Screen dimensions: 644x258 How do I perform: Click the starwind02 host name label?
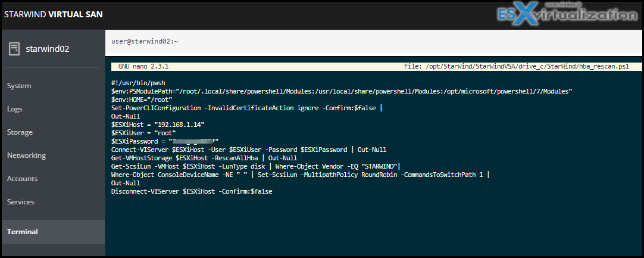tap(47, 49)
